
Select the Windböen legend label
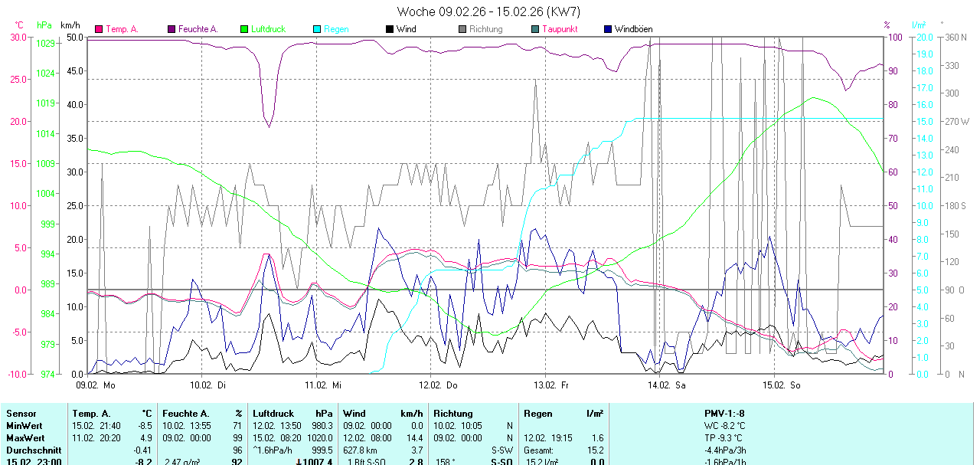click(x=633, y=29)
